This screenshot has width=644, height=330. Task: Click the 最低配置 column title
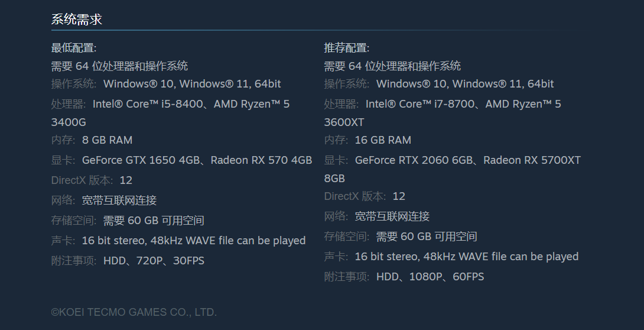(x=74, y=48)
